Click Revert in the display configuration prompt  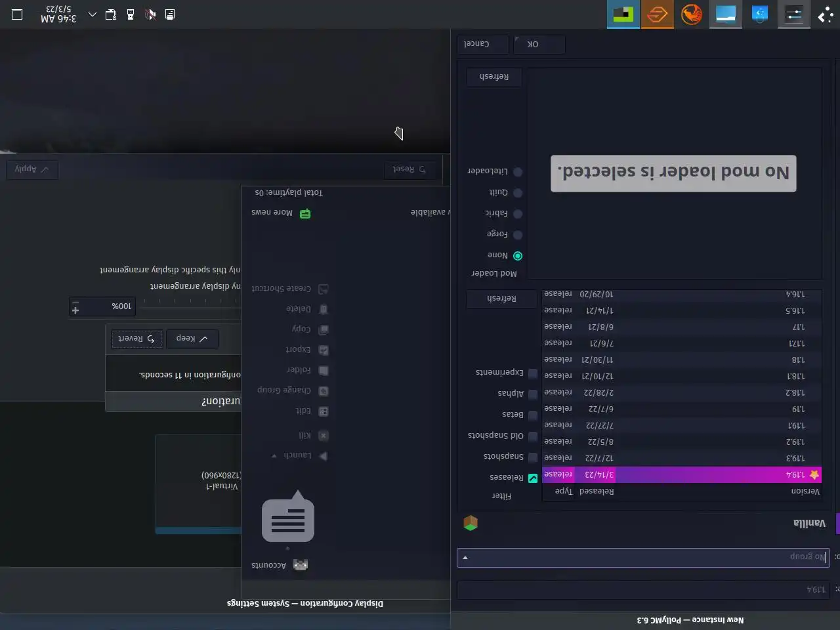[x=136, y=339]
